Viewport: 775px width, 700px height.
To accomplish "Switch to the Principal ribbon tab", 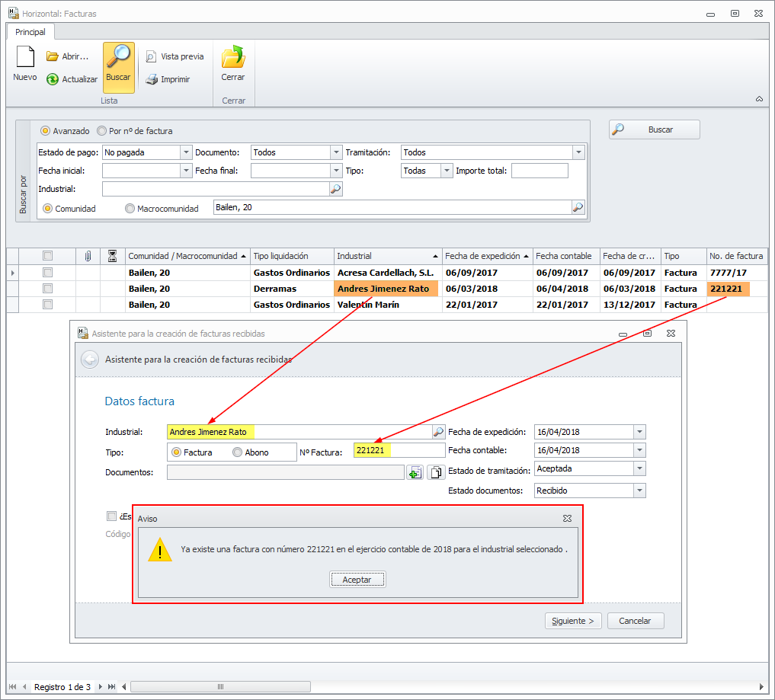I will click(30, 32).
